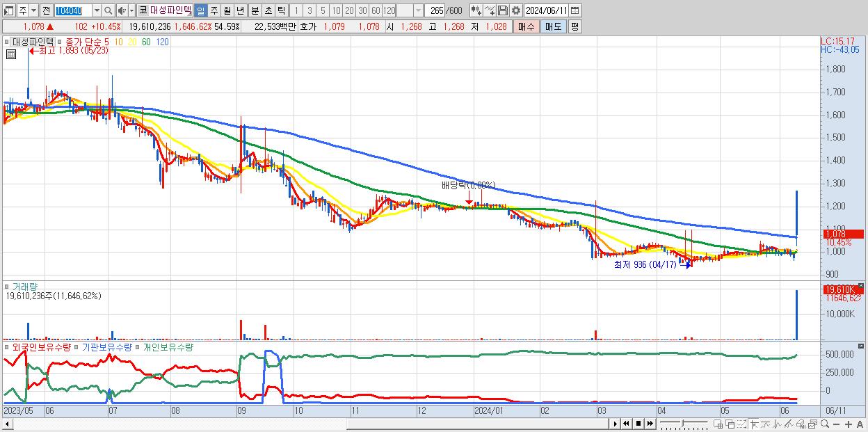The width and height of the screenshot is (868, 432).
Task: Click the plus zoom-in icon
Action: click(848, 424)
